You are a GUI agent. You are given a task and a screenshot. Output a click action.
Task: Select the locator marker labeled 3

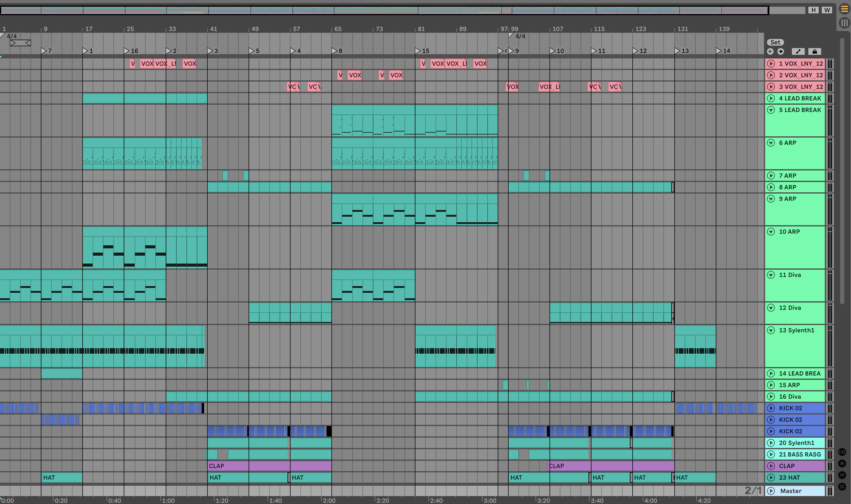coord(210,51)
